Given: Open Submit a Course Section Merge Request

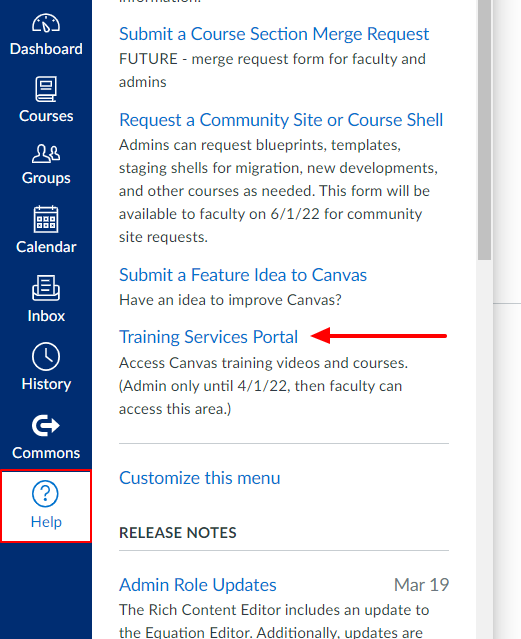Looking at the screenshot, I should point(274,34).
